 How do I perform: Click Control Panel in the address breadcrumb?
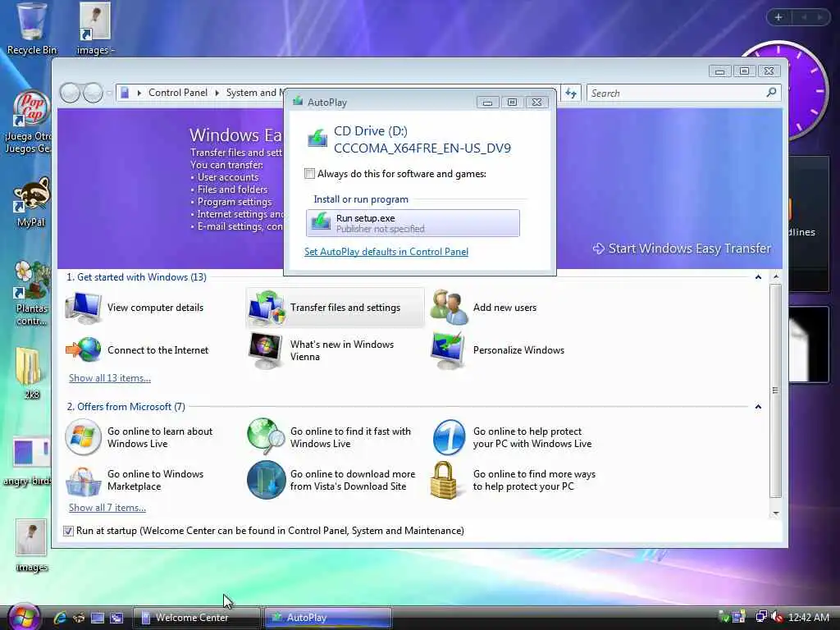coord(178,93)
